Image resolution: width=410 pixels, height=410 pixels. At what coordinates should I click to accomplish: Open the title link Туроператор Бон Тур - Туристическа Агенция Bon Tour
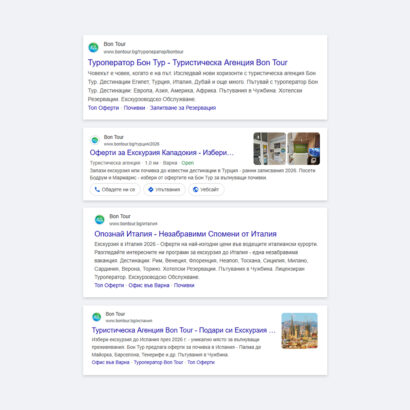(188, 62)
